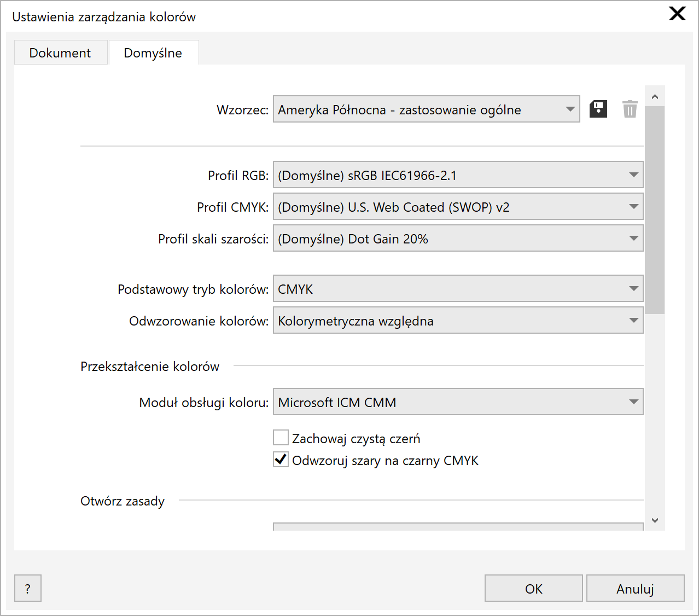Image resolution: width=699 pixels, height=616 pixels.
Task: Enable the Zachowaj czystą czerń checkbox
Action: point(281,438)
